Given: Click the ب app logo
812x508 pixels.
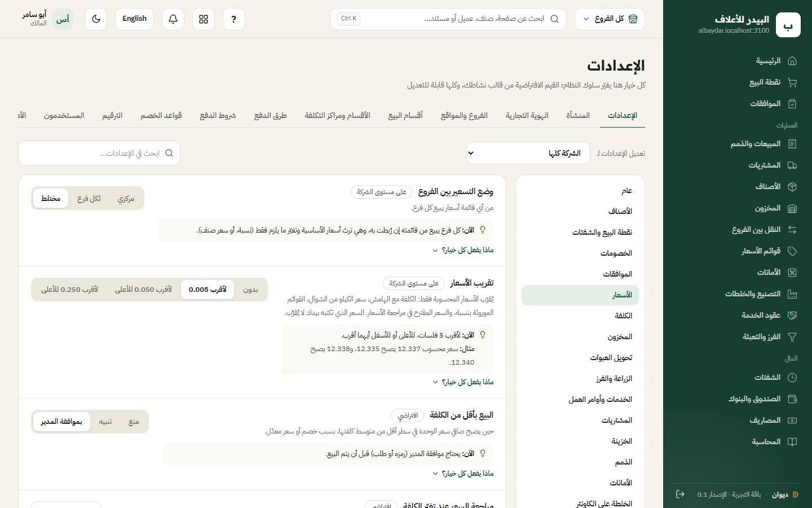Looking at the screenshot, I should 788,25.
